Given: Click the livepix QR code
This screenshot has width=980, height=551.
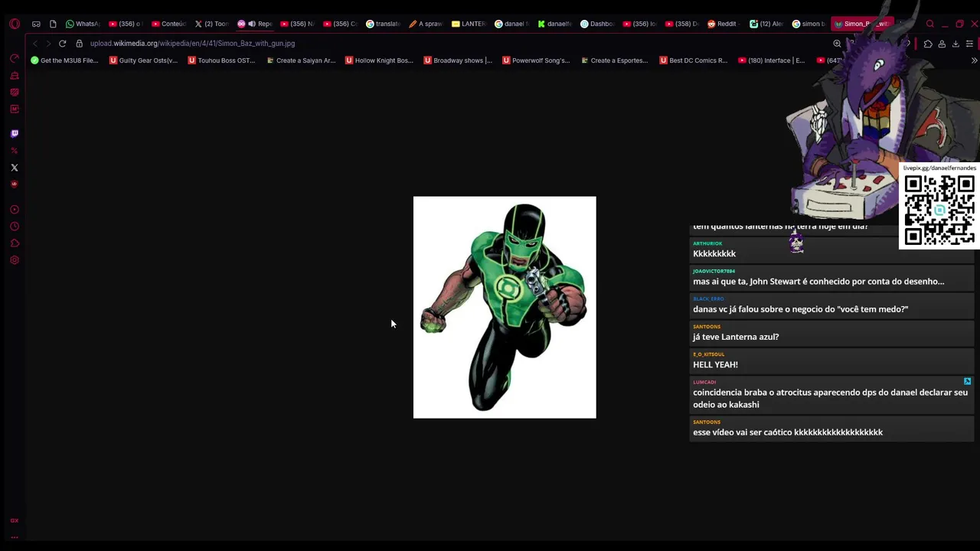Looking at the screenshot, I should click(939, 210).
